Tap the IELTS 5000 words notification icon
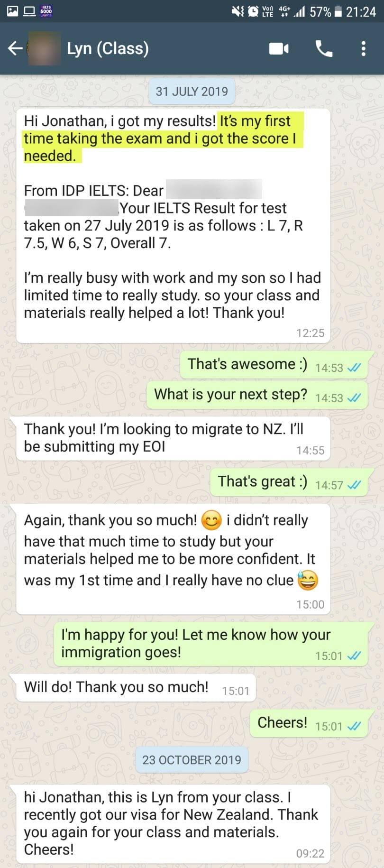This screenshot has width=384, height=868. point(46,11)
